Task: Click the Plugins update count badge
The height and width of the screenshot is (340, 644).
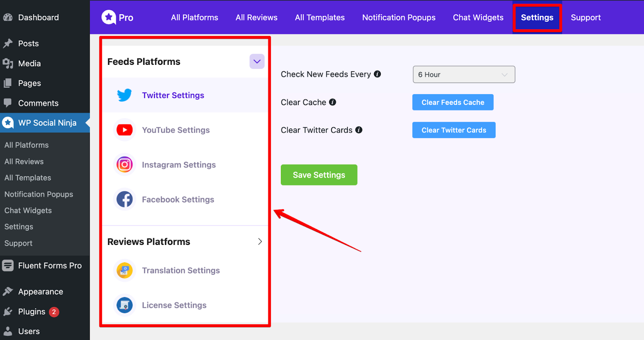Action: tap(54, 312)
